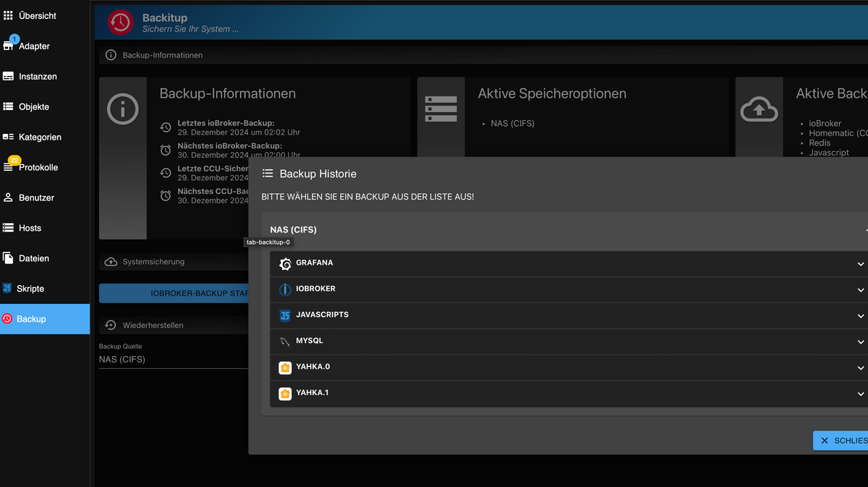Screen dimensions: 868x487
Task: Click the list icon beside Backup Historie
Action: (268, 174)
